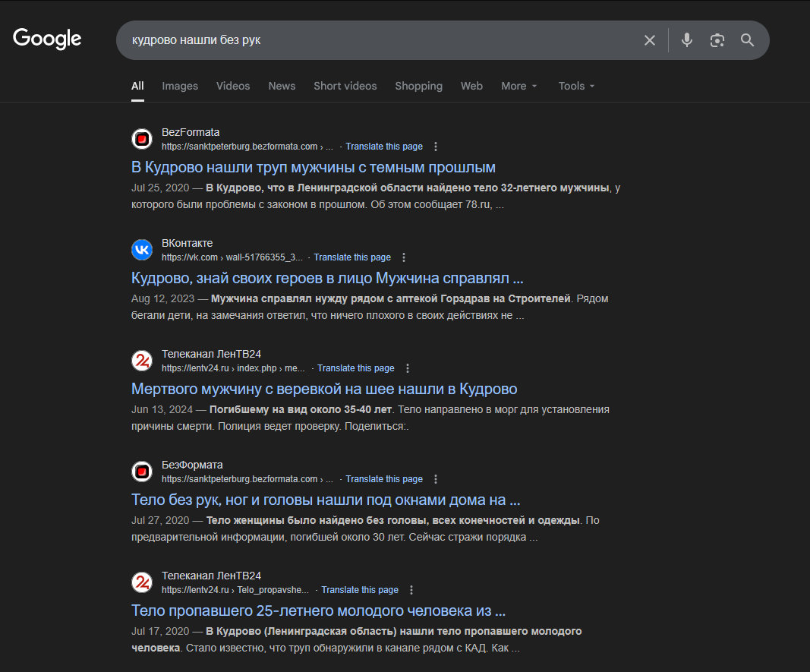Open link В Кудрово нашли труп мужчины
Image resolution: width=810 pixels, height=672 pixels.
click(x=313, y=167)
